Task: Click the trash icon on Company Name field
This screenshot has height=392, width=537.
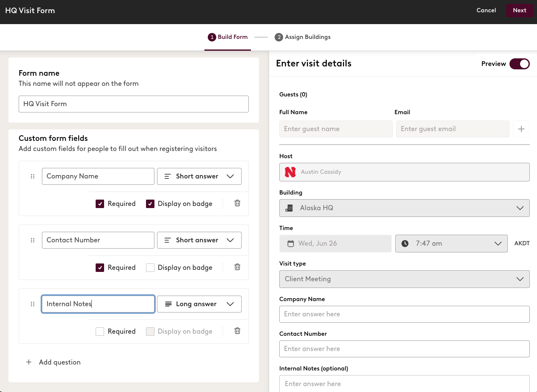Action: tap(237, 203)
